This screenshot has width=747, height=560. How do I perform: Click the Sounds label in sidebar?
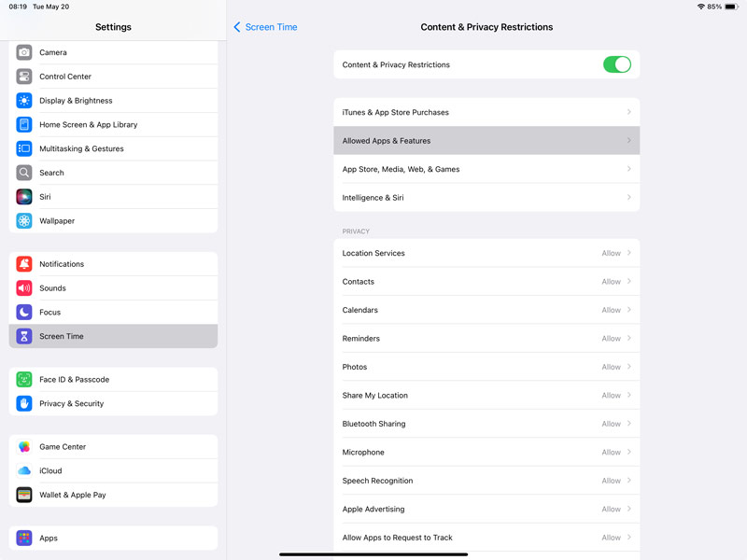[x=52, y=288]
